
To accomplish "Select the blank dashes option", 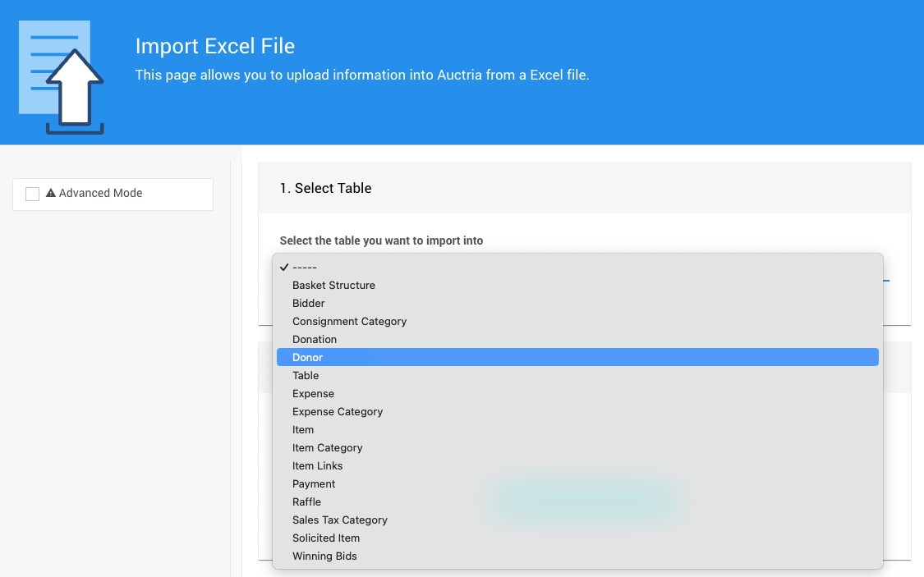I will (x=305, y=267).
